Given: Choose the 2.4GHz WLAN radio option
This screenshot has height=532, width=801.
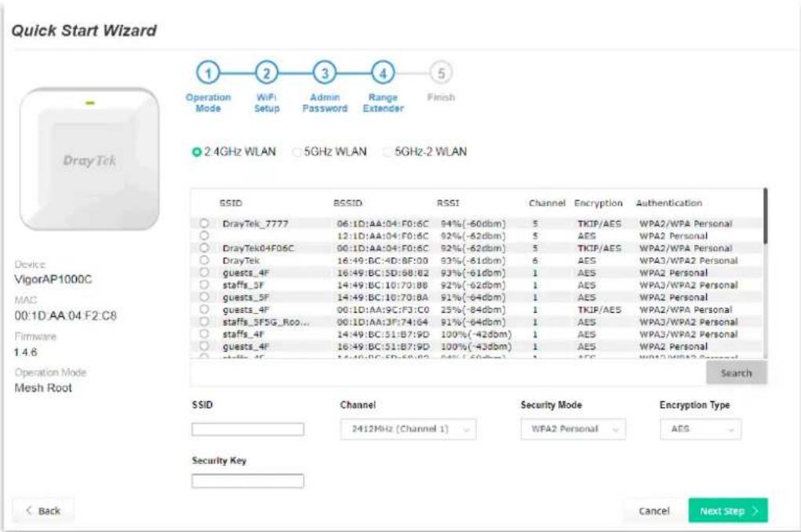Looking at the screenshot, I should 196,152.
